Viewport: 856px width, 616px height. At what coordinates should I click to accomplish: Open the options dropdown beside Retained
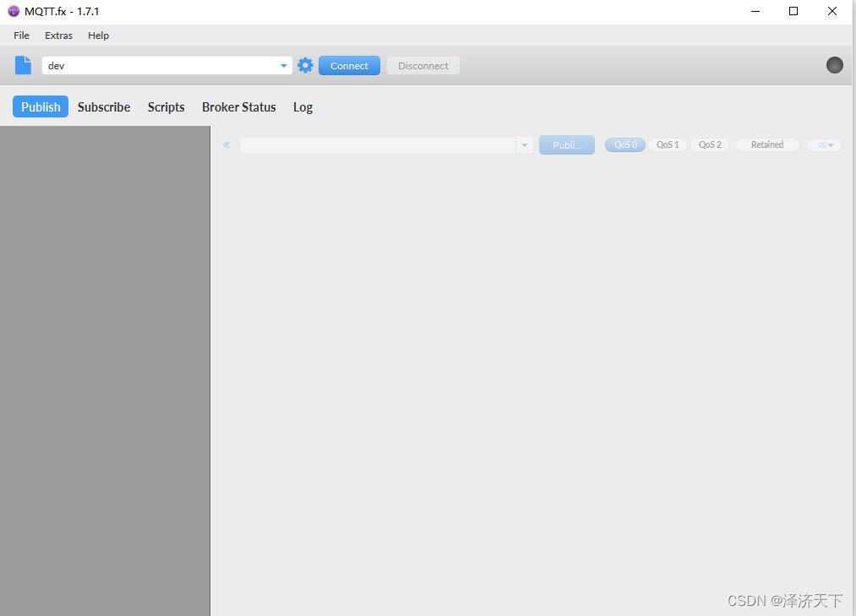click(825, 144)
